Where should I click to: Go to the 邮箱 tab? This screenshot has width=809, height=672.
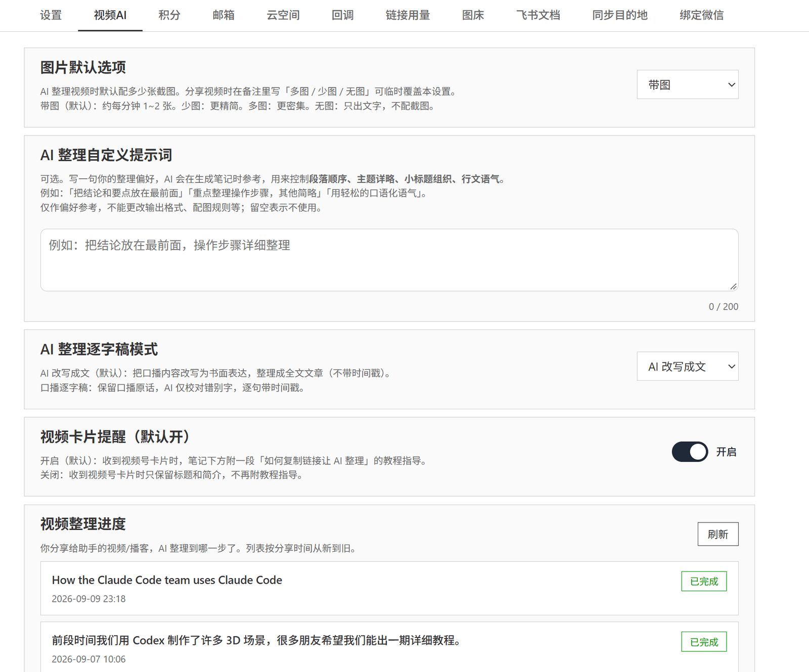click(x=223, y=15)
